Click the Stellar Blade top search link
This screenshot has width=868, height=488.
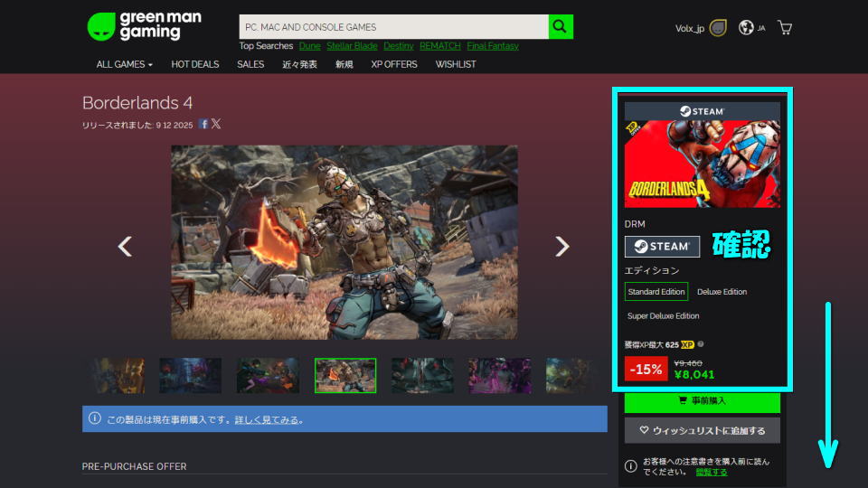pos(352,46)
